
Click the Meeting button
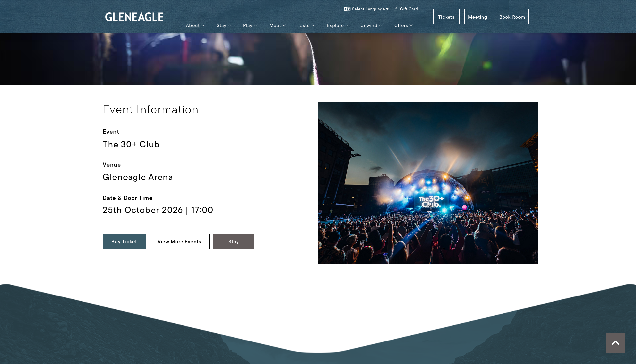coord(477,17)
